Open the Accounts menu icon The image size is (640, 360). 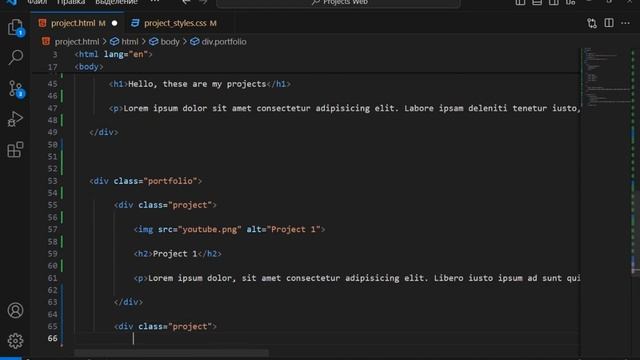[x=16, y=310]
